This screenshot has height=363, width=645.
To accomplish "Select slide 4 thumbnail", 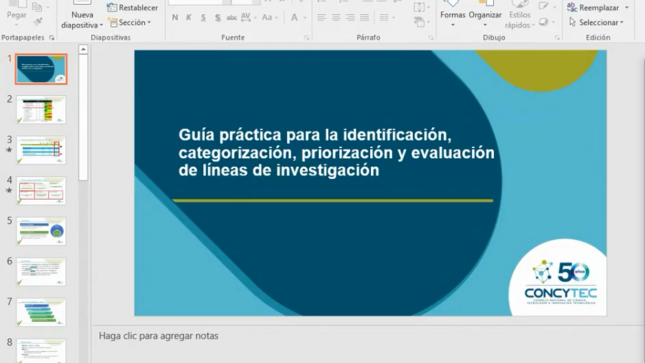I will point(41,191).
